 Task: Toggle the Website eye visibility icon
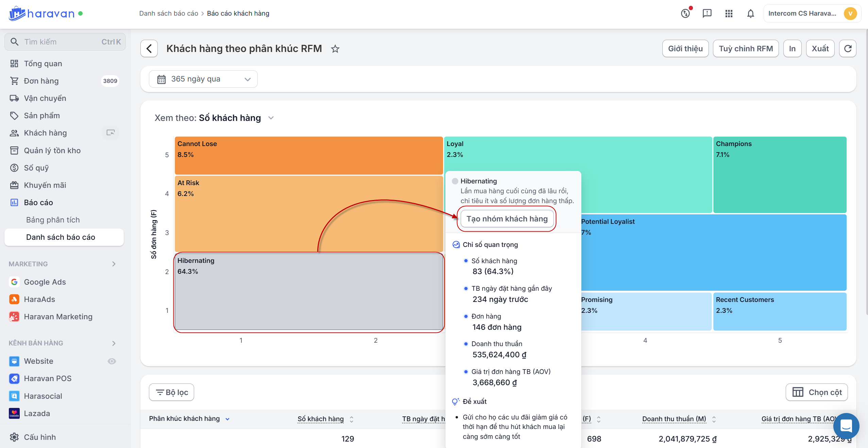point(112,361)
